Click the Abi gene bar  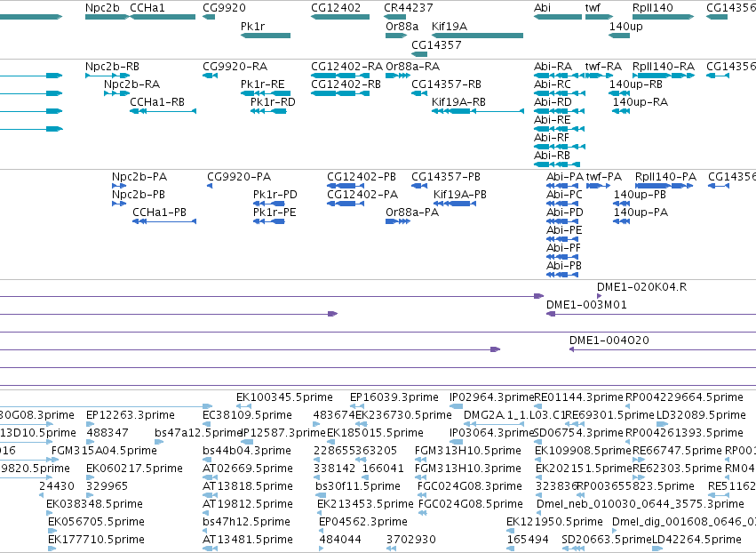(x=558, y=17)
